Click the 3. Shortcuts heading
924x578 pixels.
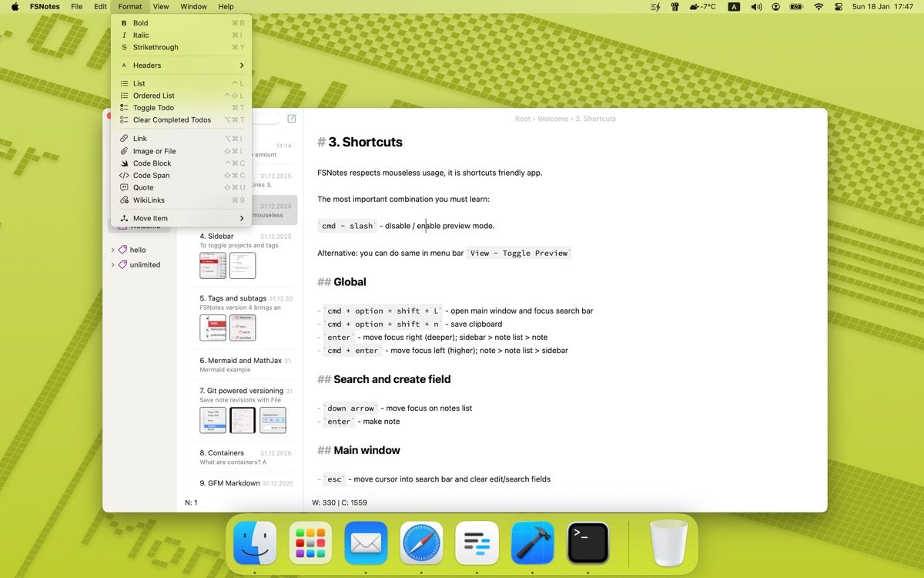click(365, 142)
